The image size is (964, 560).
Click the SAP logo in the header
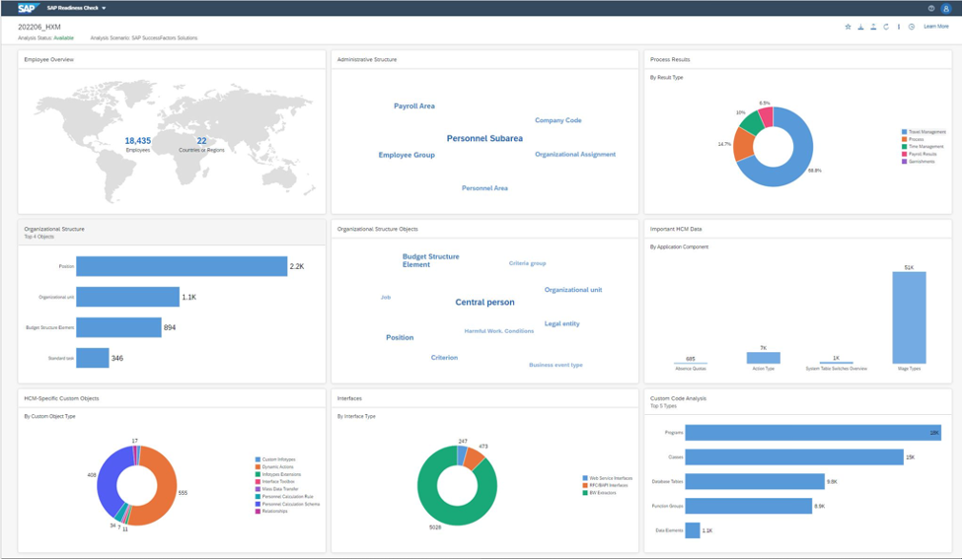[x=28, y=8]
